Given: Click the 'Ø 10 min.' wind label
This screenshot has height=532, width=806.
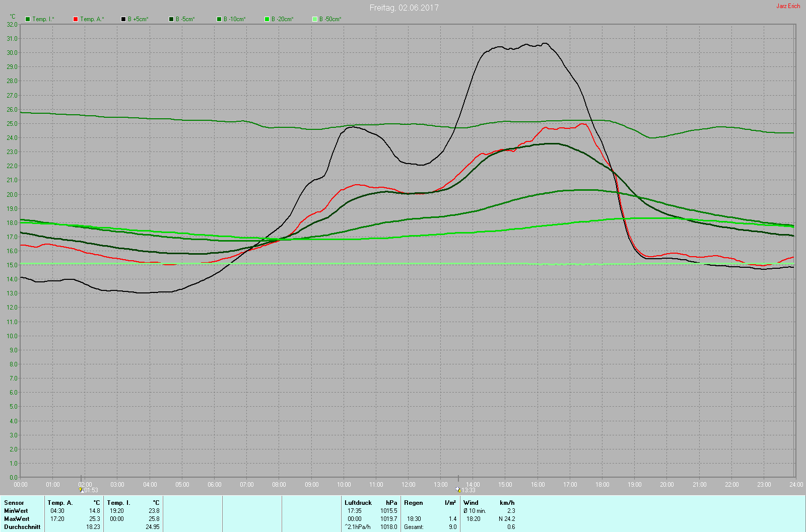Looking at the screenshot, I should 475,511.
